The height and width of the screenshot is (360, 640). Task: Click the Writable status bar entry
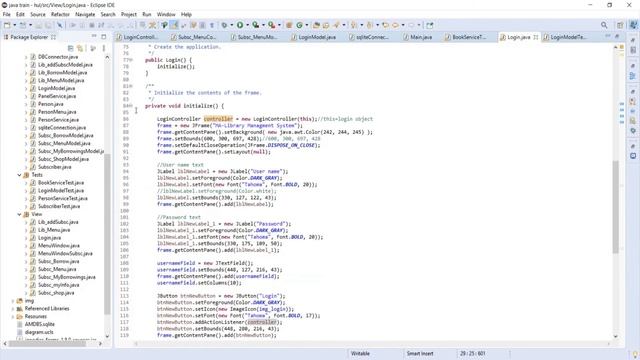click(x=360, y=353)
